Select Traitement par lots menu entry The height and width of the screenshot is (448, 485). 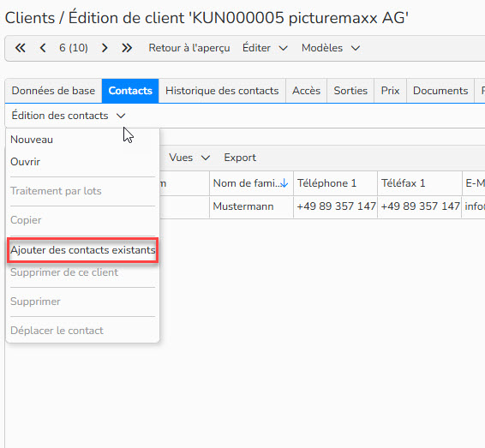82,191
